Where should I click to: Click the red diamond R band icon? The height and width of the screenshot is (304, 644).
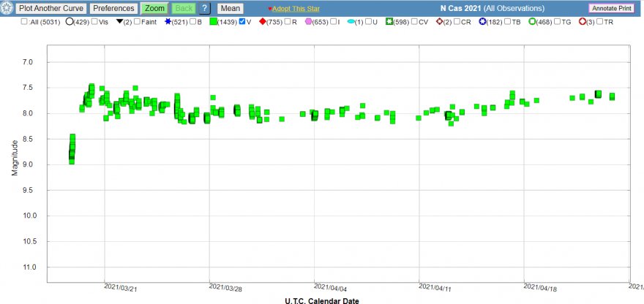point(261,22)
